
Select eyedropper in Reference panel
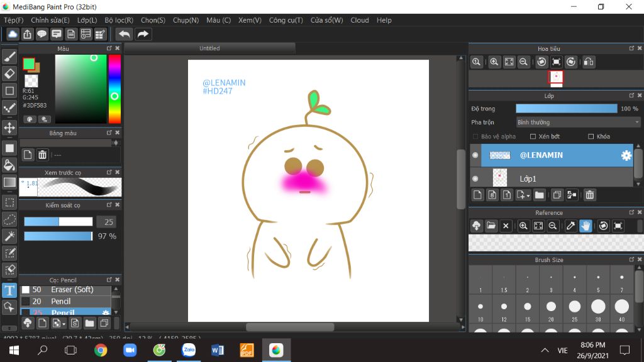(x=570, y=226)
